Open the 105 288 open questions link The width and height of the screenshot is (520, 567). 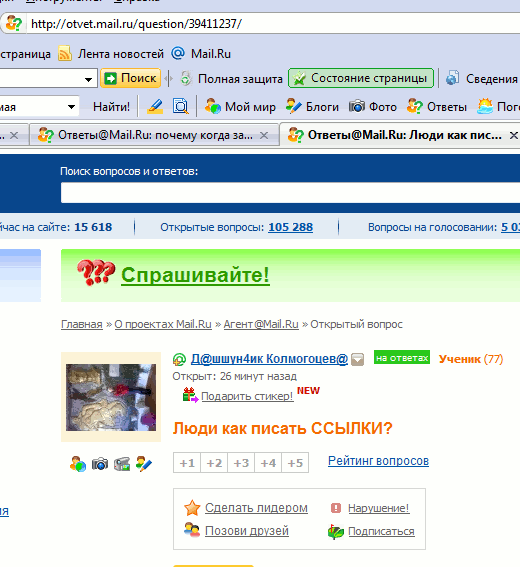click(x=290, y=227)
